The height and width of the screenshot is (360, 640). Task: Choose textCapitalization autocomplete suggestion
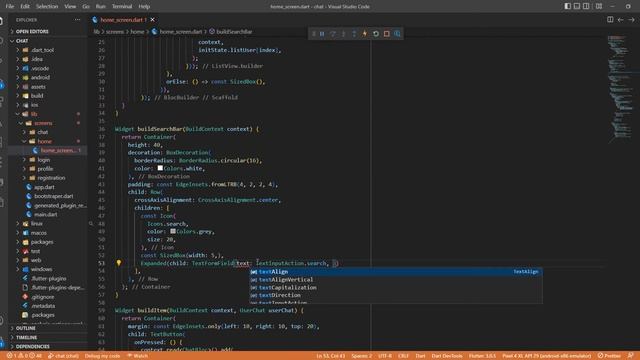tap(396, 287)
